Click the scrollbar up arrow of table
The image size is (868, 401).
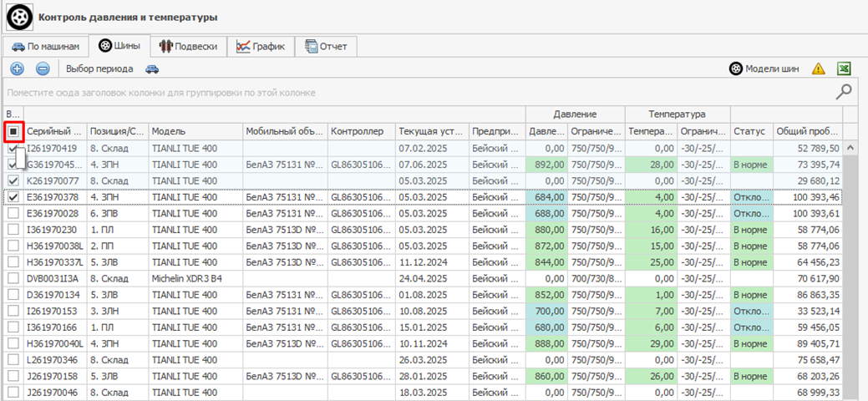850,148
